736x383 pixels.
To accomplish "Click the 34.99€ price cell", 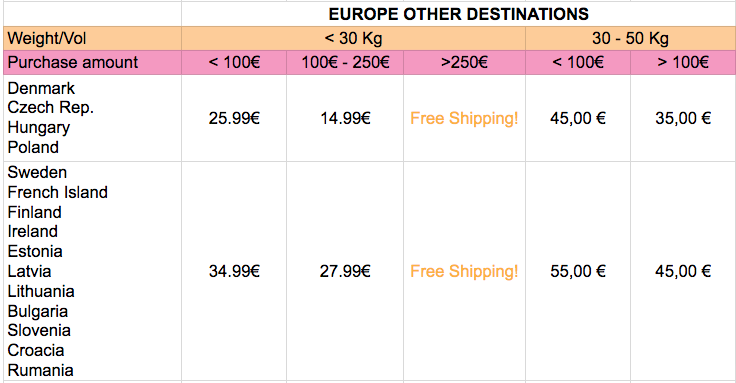I will [234, 271].
